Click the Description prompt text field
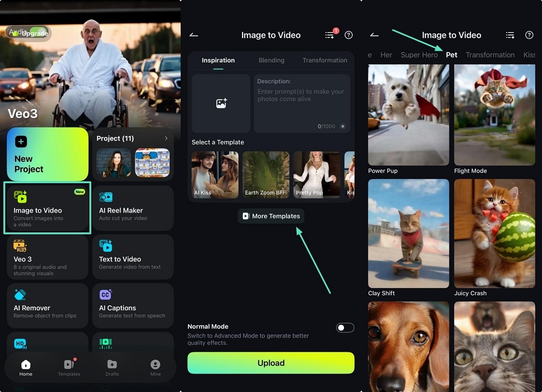 [302, 103]
